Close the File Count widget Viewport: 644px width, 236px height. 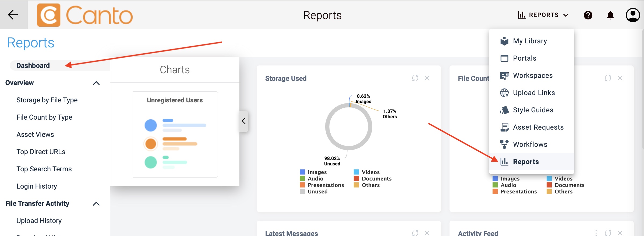pos(620,78)
